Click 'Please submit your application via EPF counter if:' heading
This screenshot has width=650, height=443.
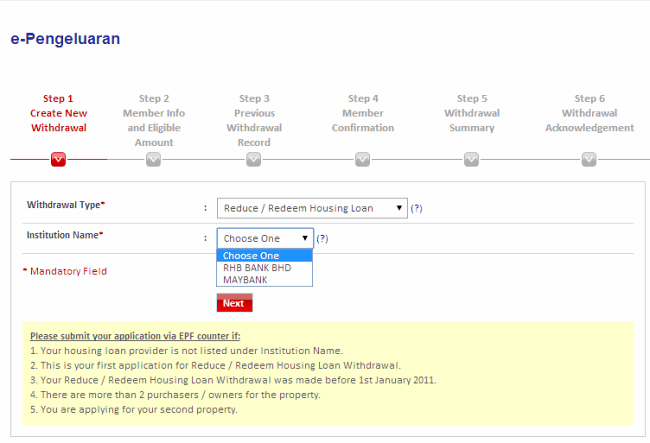135,336
